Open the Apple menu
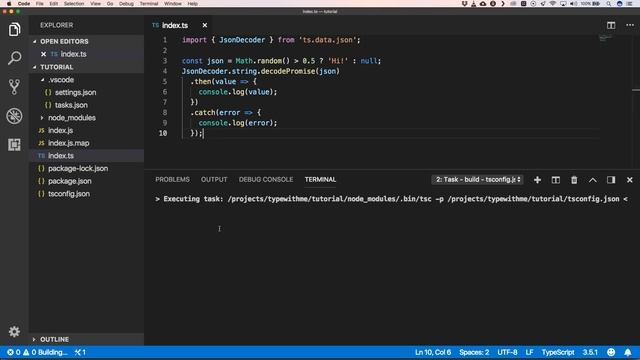The width and height of the screenshot is (640, 360). click(x=9, y=4)
